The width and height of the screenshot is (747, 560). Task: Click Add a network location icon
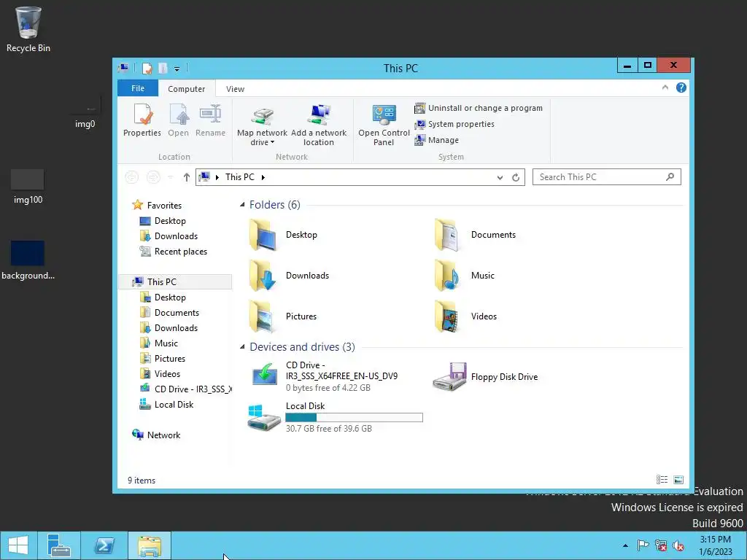319,115
